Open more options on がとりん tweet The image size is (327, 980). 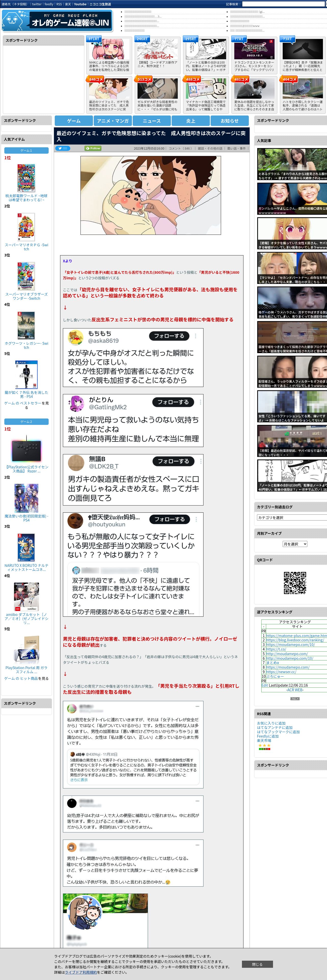point(201,402)
